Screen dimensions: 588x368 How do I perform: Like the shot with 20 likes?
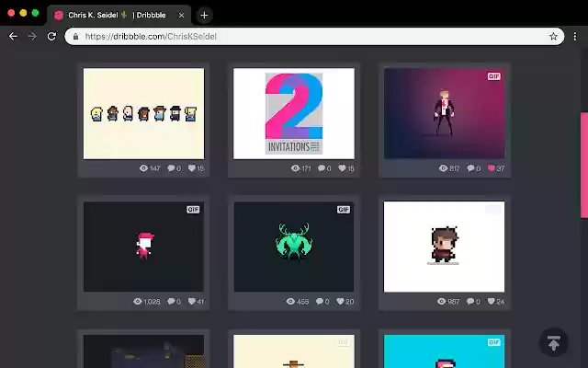340,301
